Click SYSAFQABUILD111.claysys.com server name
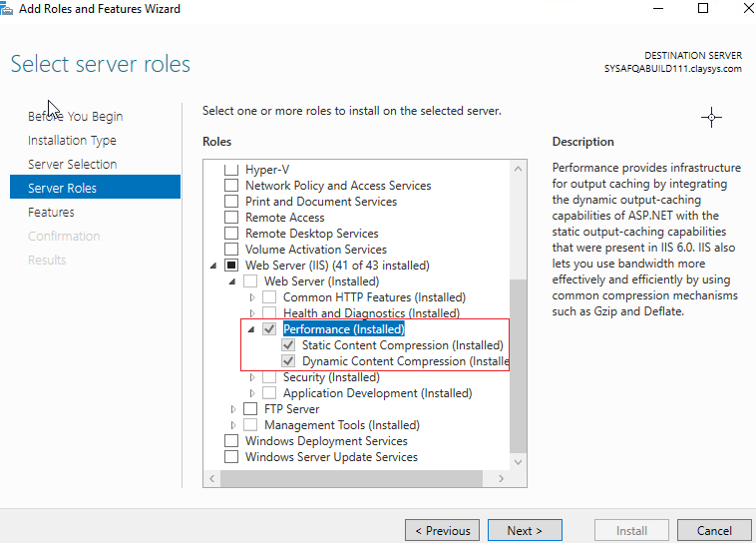Image resolution: width=756 pixels, height=543 pixels. (672, 69)
